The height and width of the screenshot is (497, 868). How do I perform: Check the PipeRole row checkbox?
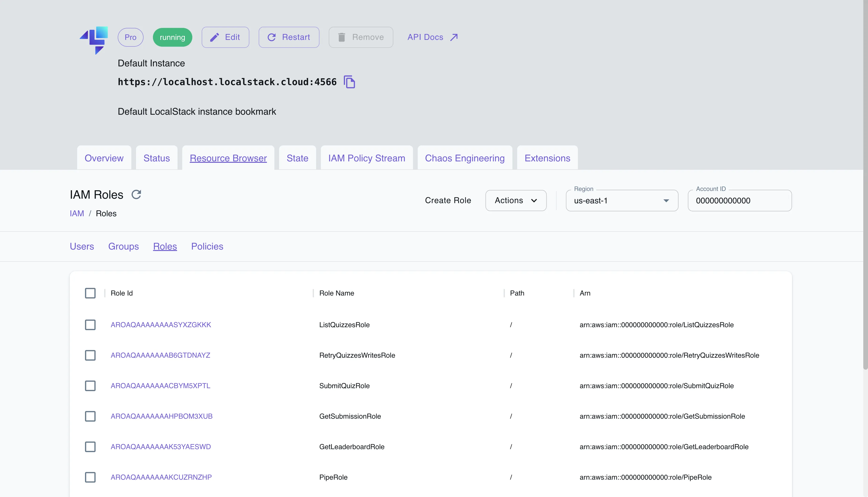click(x=90, y=478)
